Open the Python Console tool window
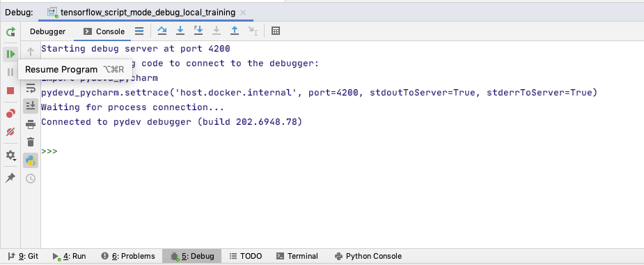This screenshot has height=265, width=644. (x=368, y=257)
